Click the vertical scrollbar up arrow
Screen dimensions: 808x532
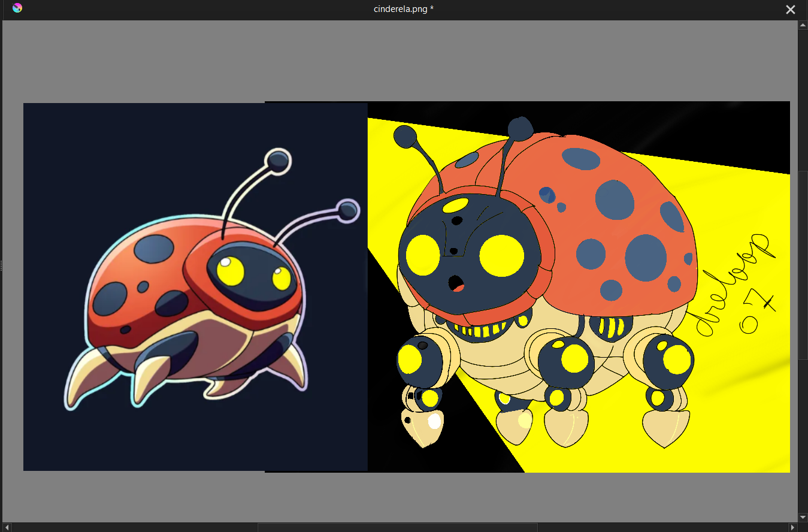click(803, 25)
